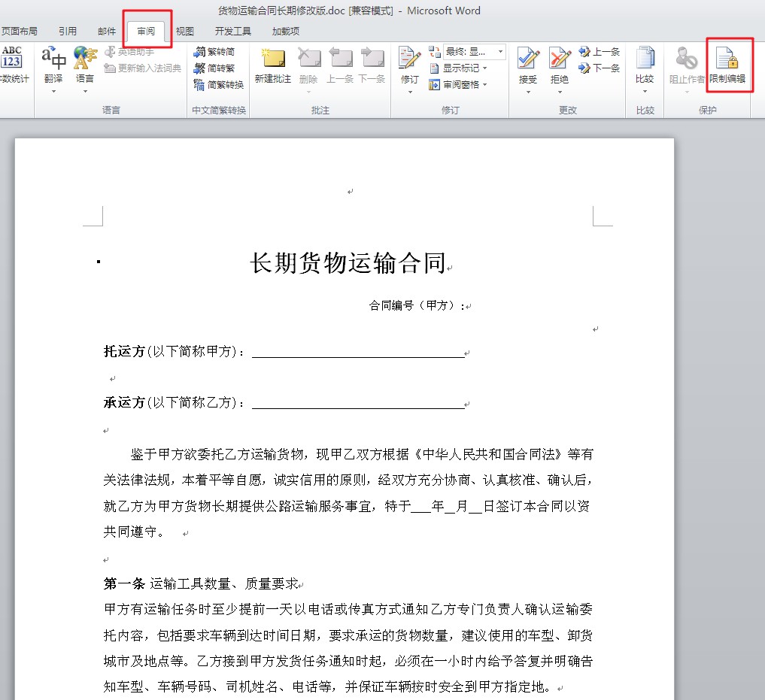Open the 限制编辑 (Restrict Editing) pane
Image resolution: width=765 pixels, height=700 pixels.
[729, 64]
